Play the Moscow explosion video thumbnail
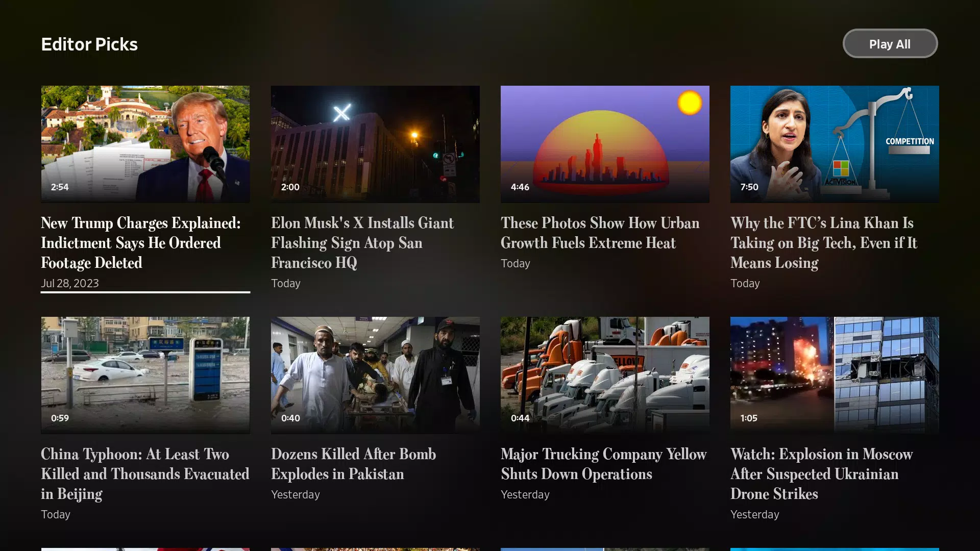980x551 pixels. pos(835,375)
